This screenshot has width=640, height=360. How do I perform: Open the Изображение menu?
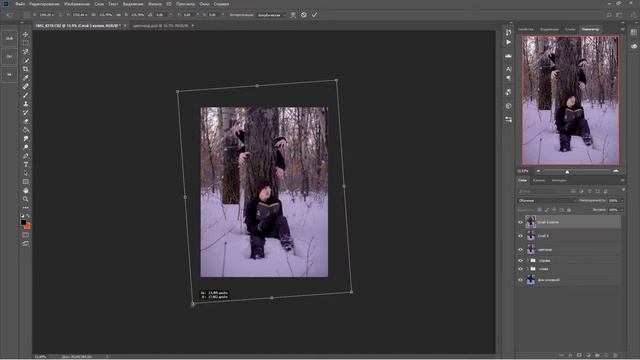[77, 4]
